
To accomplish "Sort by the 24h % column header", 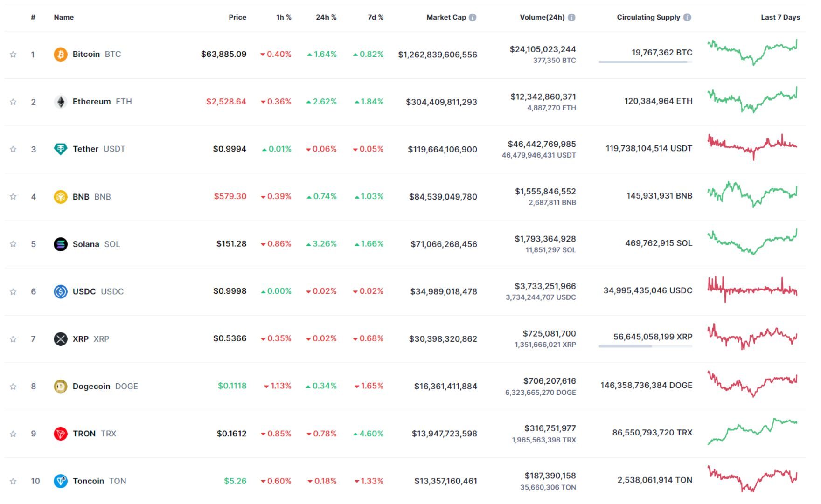I will point(326,17).
